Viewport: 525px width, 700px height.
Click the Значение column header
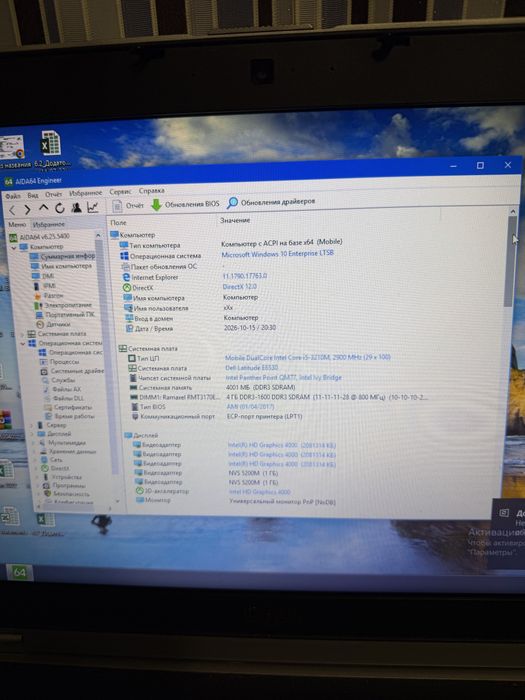tap(235, 220)
